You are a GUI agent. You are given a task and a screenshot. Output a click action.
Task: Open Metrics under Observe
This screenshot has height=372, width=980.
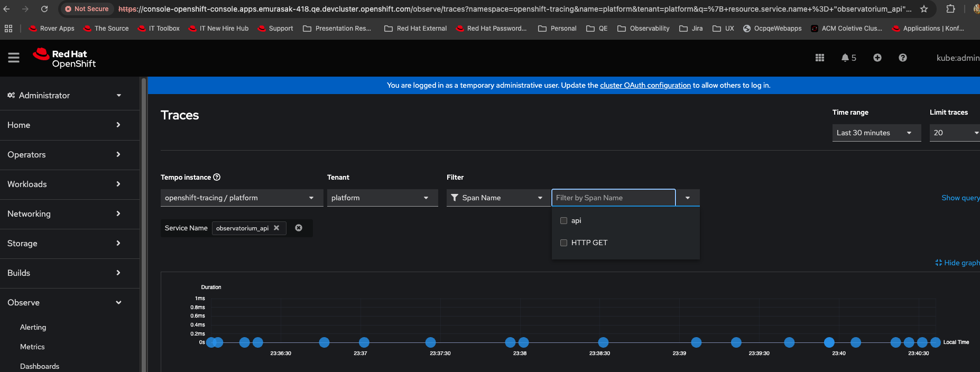pos(32,347)
